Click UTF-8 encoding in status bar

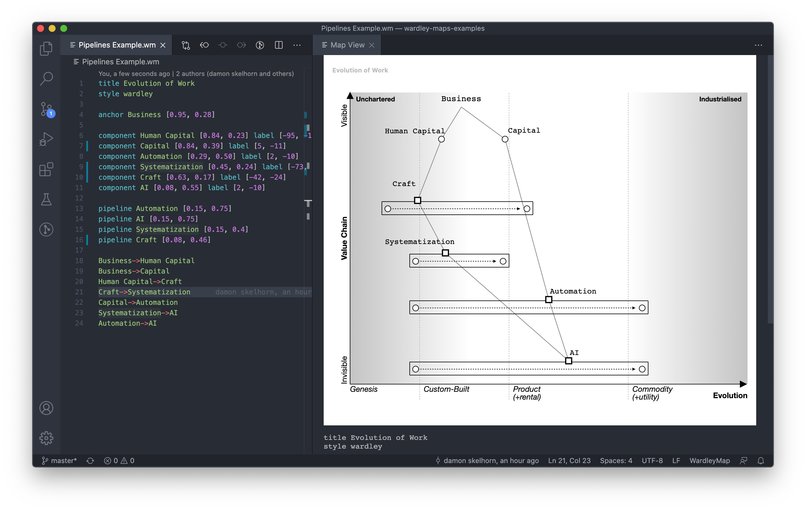pos(652,461)
